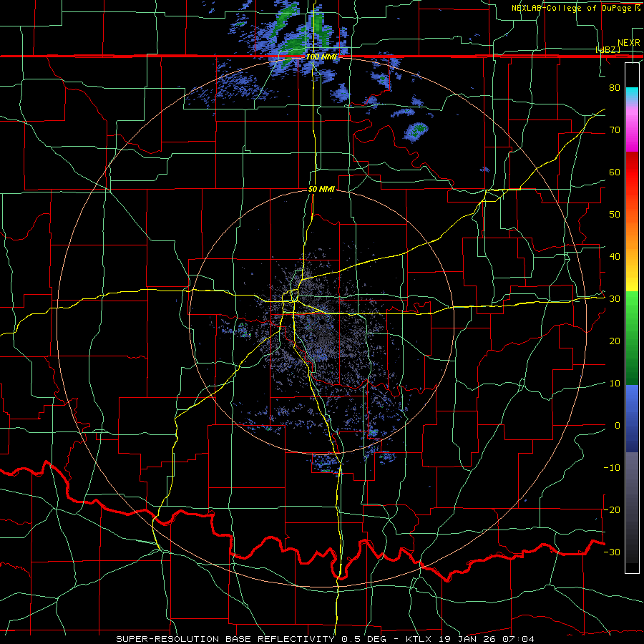Click the 70 value on the dBZ scale
The image size is (644, 644).
(x=615, y=130)
